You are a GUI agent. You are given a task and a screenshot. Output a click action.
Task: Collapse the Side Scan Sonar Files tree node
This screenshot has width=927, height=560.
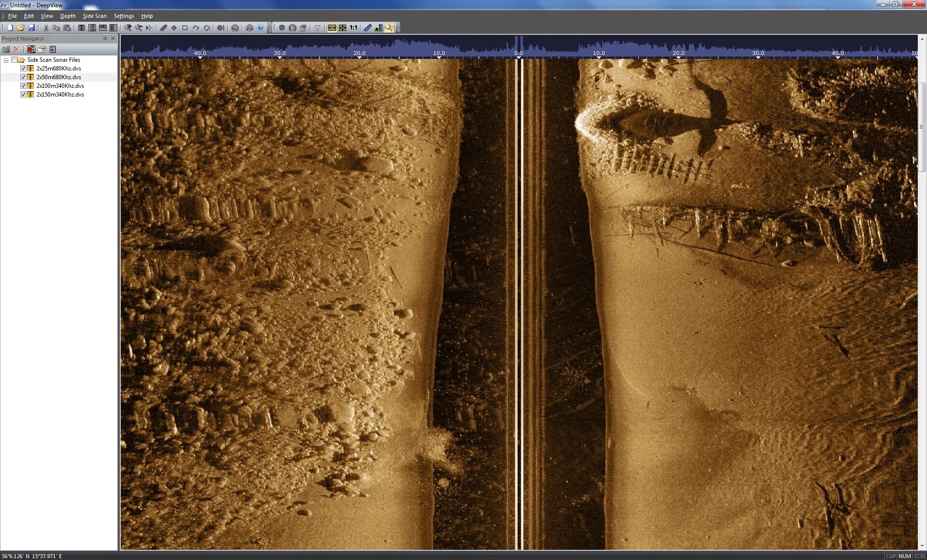[6, 60]
